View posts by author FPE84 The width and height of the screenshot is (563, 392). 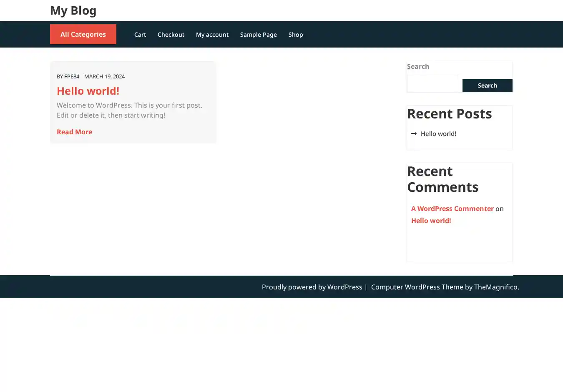click(x=71, y=76)
